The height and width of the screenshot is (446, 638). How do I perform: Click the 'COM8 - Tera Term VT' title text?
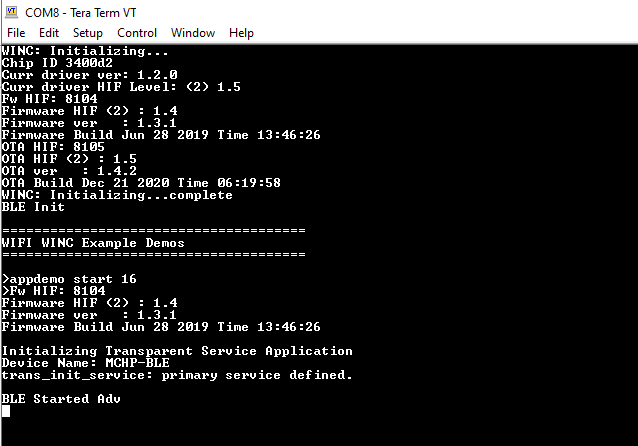pyautogui.click(x=81, y=13)
